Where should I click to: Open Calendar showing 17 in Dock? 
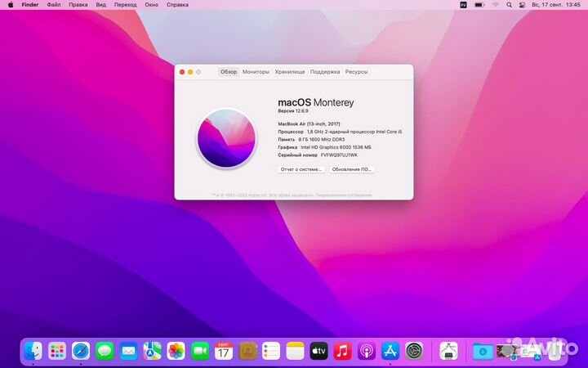[224, 351]
